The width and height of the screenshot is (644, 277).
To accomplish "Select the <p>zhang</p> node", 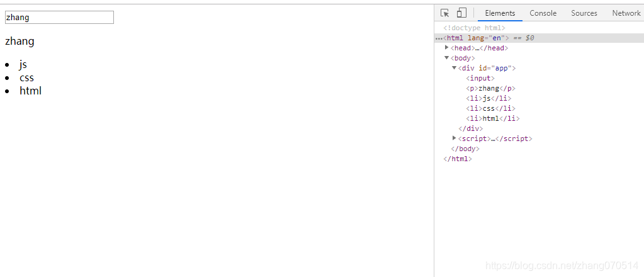I will coord(490,88).
